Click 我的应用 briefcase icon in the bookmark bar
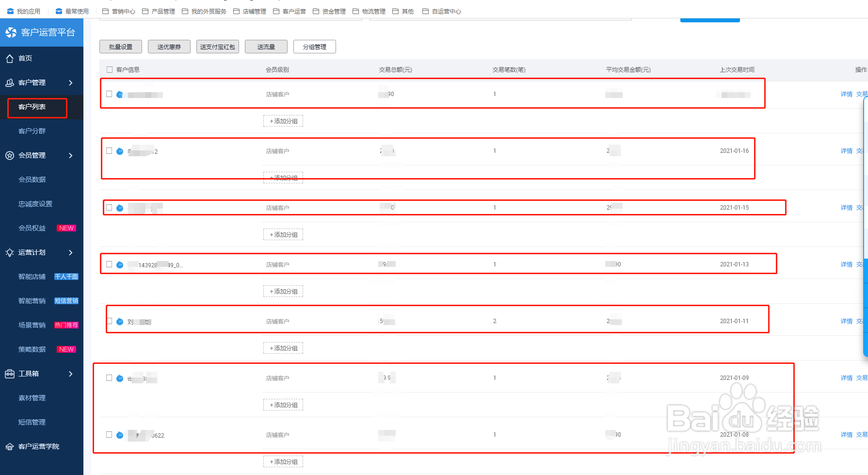 tap(10, 11)
